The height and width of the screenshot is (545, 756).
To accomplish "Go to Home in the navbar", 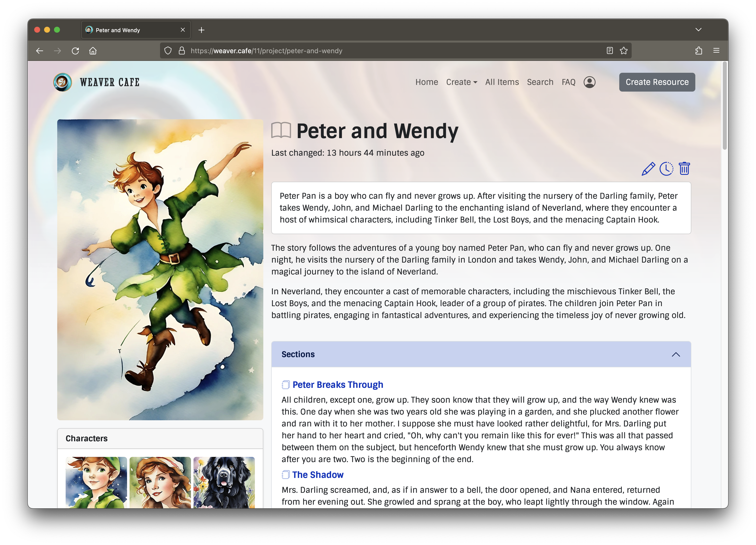I will point(427,82).
